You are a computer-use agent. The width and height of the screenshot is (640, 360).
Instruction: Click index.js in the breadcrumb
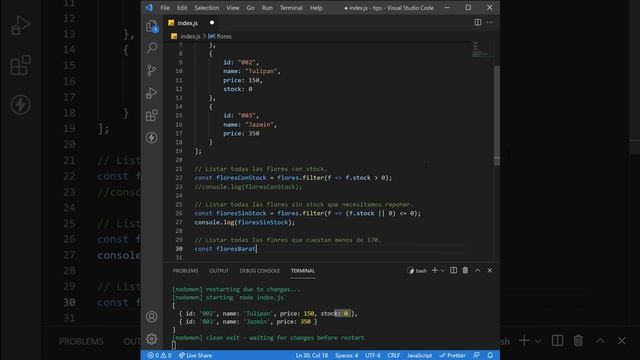coord(190,36)
